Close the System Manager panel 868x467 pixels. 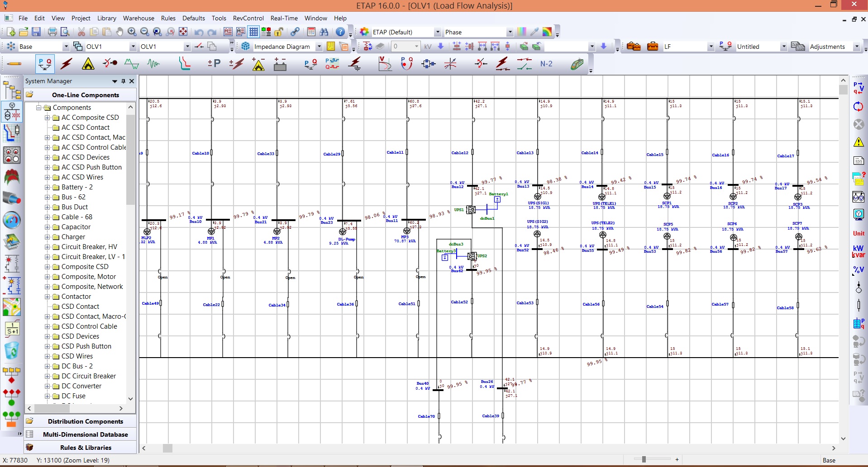click(132, 81)
